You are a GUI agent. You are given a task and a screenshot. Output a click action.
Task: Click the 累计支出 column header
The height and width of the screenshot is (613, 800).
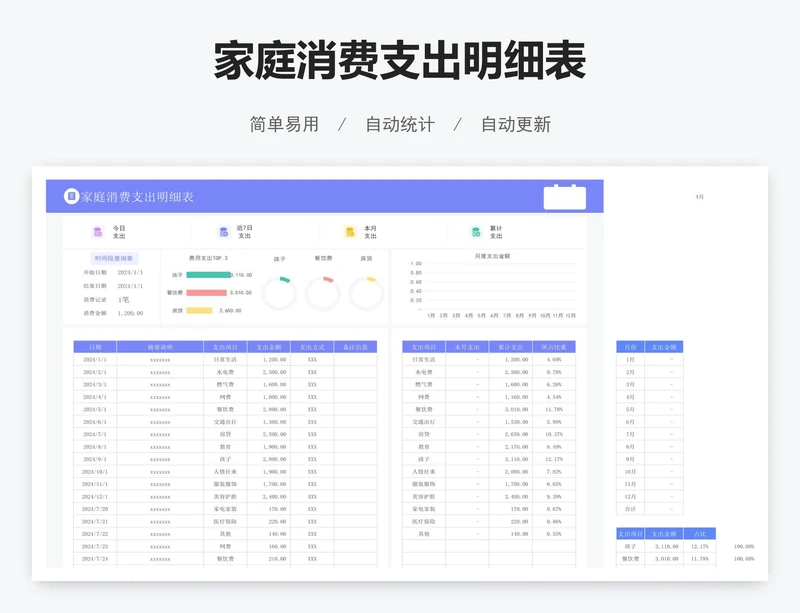[510, 347]
